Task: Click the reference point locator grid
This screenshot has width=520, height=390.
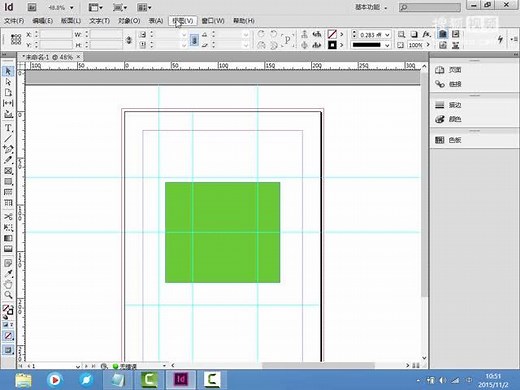Action: [16, 39]
